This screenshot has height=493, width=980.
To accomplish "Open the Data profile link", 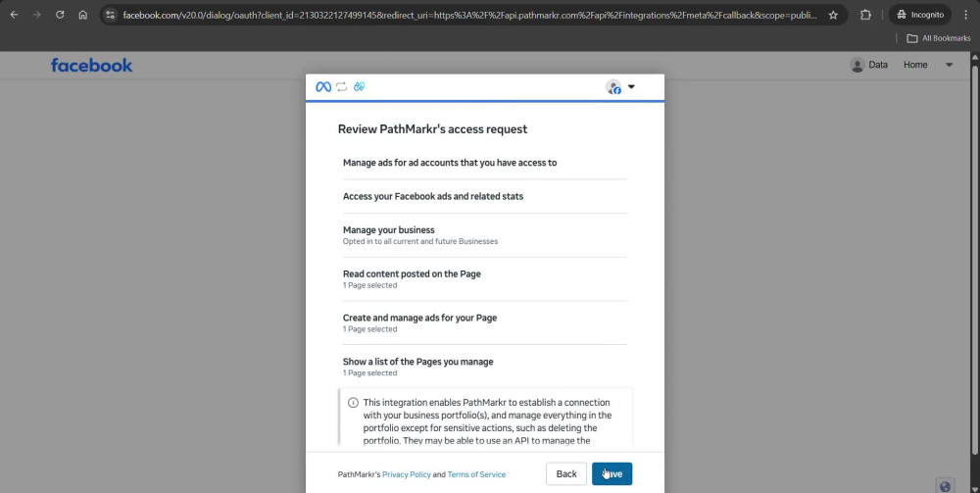I will coord(868,65).
